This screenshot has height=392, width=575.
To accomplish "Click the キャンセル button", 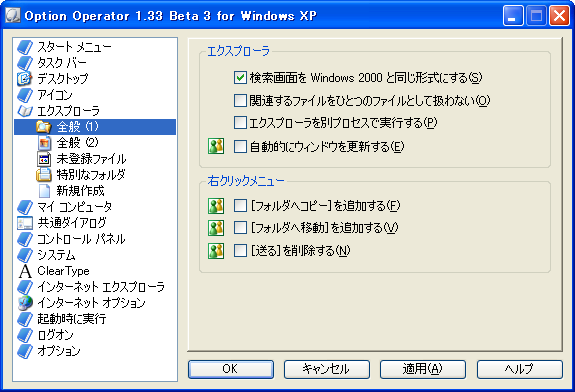I will click(x=327, y=369).
